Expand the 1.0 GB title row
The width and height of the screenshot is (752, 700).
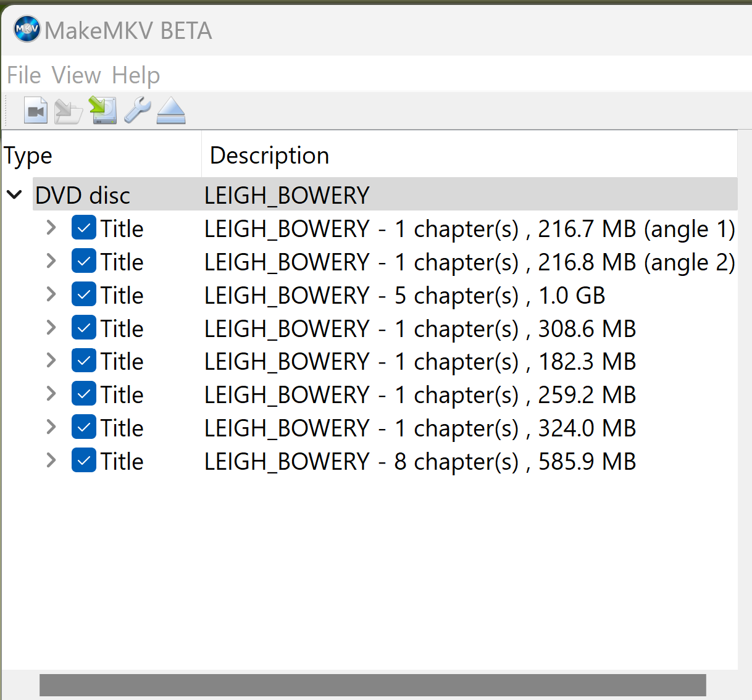[51, 294]
